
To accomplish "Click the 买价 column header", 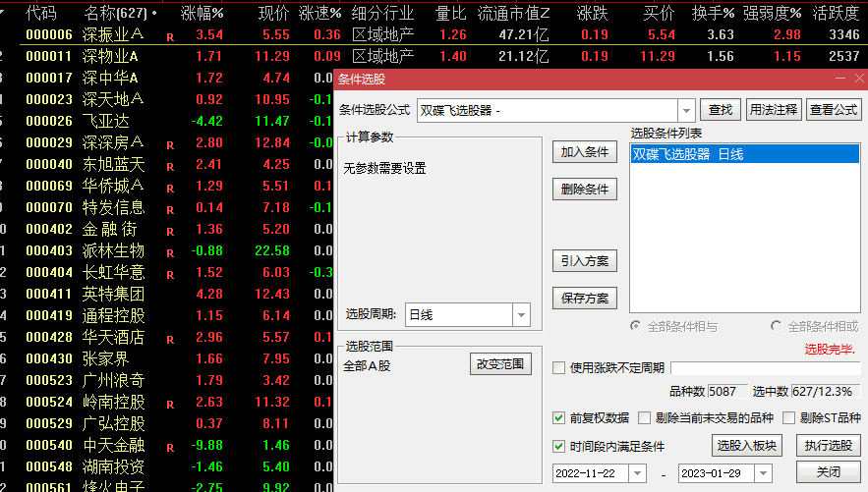I will [659, 14].
